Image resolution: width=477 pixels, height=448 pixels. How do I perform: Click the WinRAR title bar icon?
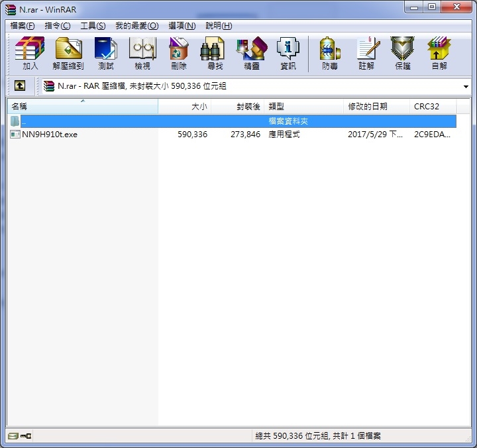click(x=11, y=10)
